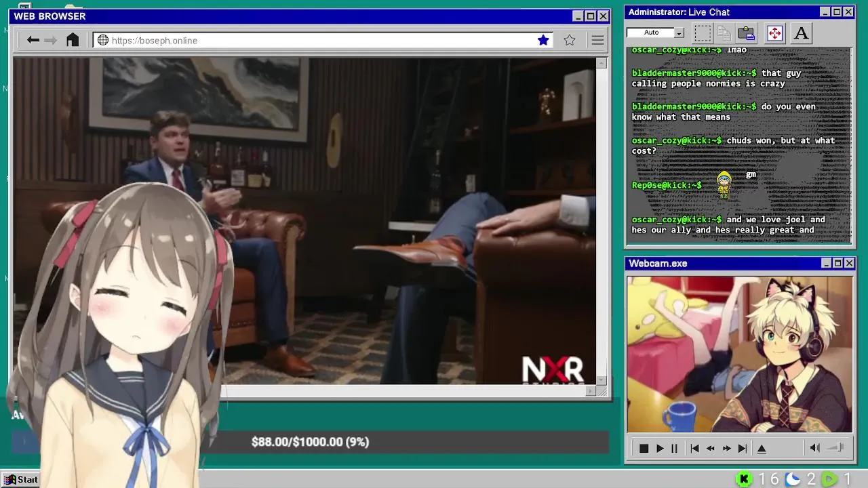Open the browser home page icon
Screen dimensions: 868x488
(x=73, y=40)
